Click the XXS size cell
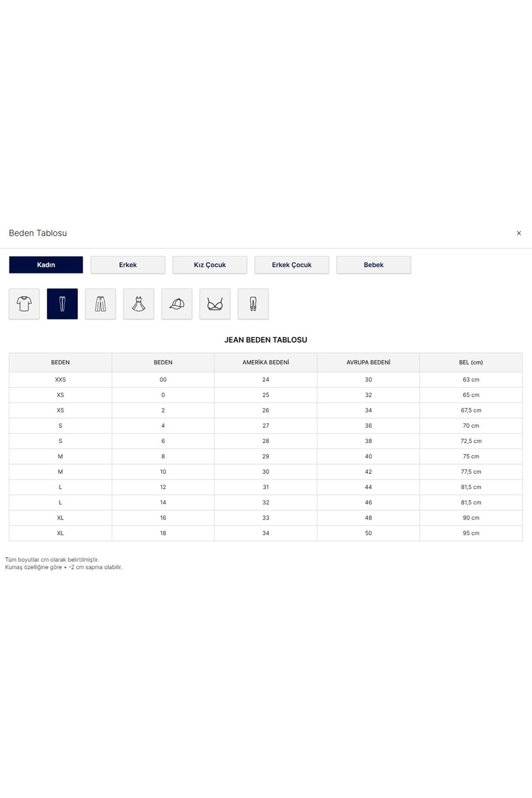Screen dimensions: 532x798 click(60, 379)
